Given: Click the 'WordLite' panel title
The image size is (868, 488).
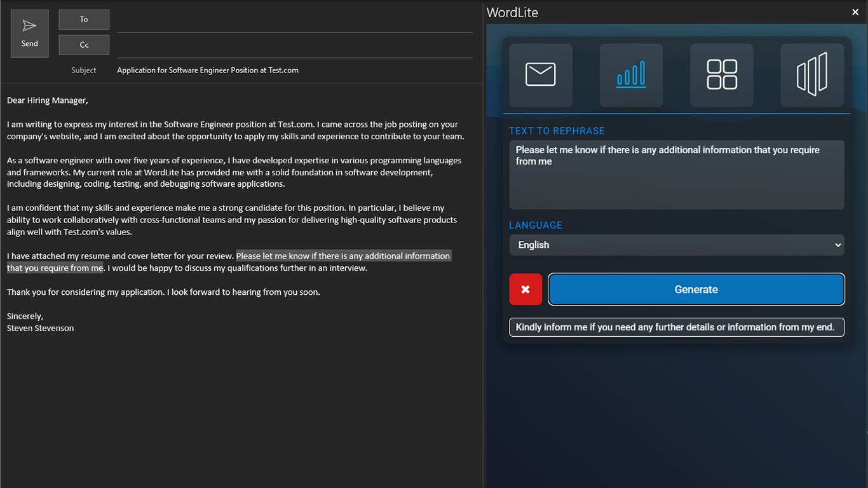Looking at the screenshot, I should (x=512, y=12).
